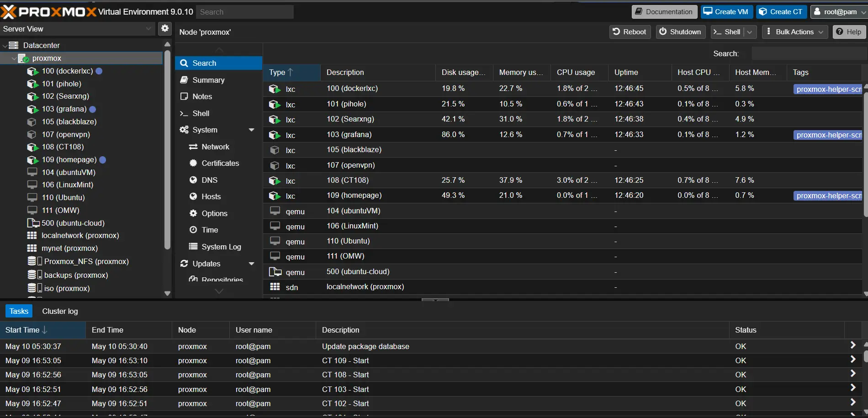The image size is (868, 418).
Task: Click the Shutdown button
Action: tap(681, 32)
